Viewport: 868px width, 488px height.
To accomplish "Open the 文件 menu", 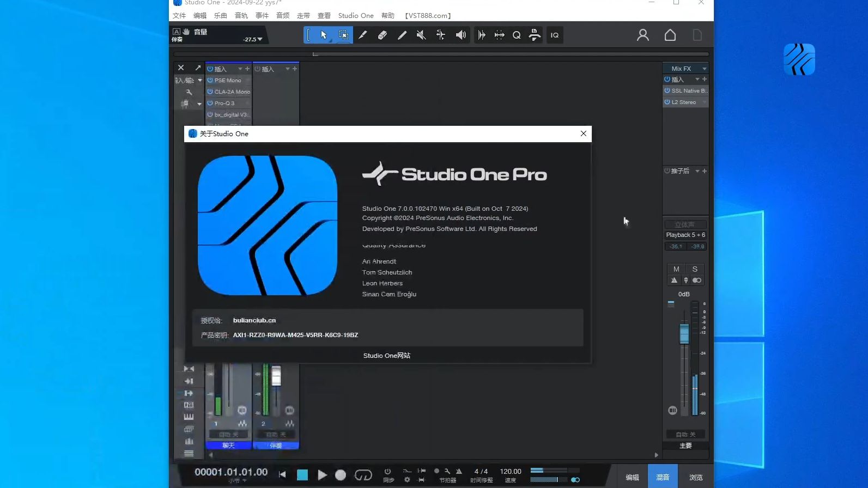I will pos(179,16).
